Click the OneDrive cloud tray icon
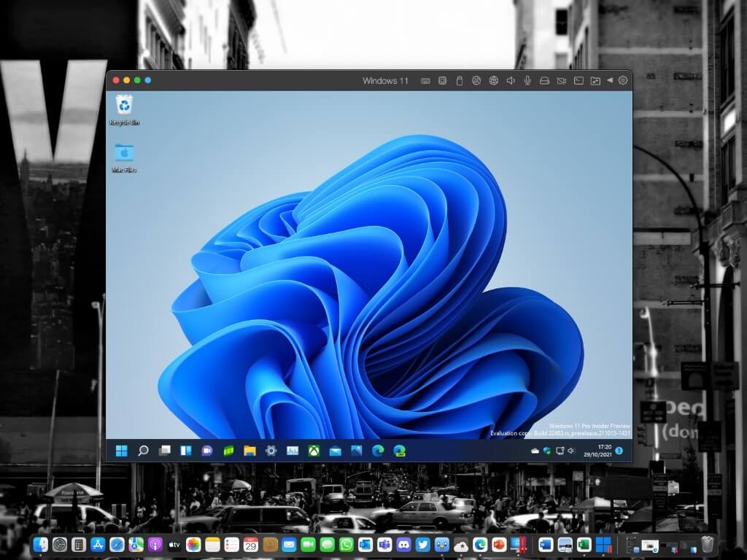747x560 pixels. tap(535, 451)
